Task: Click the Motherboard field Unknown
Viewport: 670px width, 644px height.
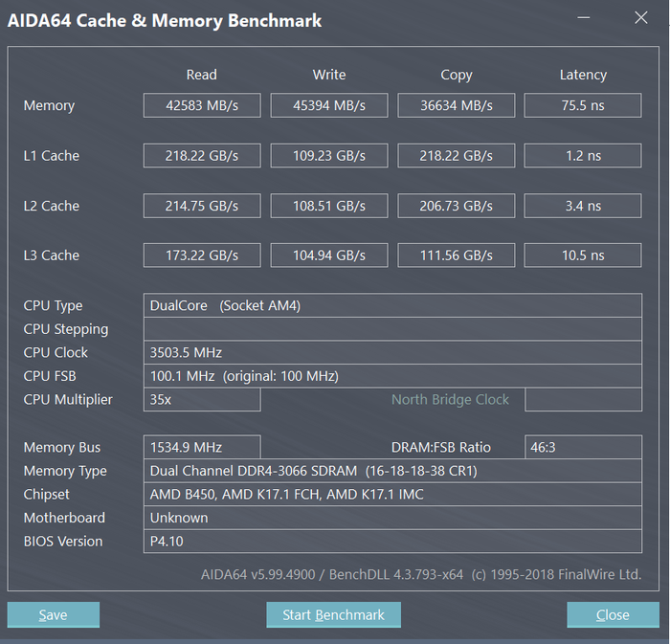Action: click(392, 518)
